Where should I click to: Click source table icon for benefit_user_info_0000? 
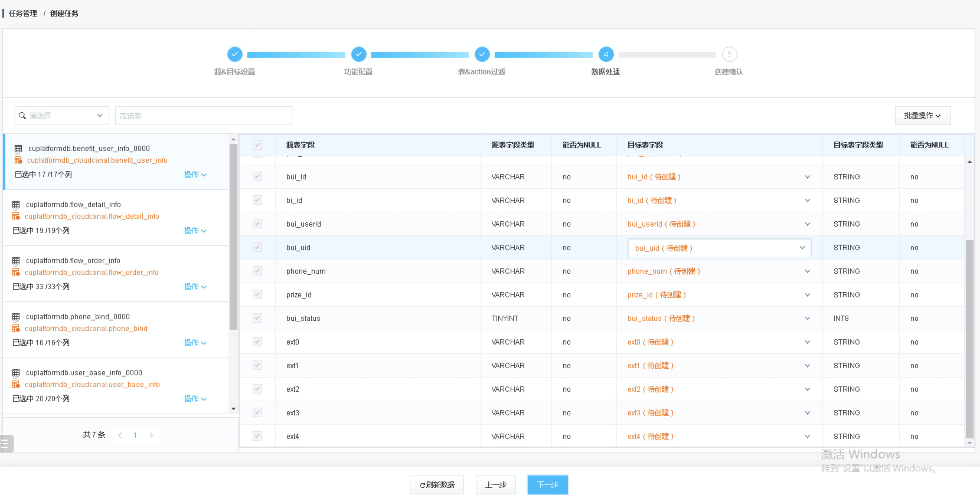pos(18,148)
